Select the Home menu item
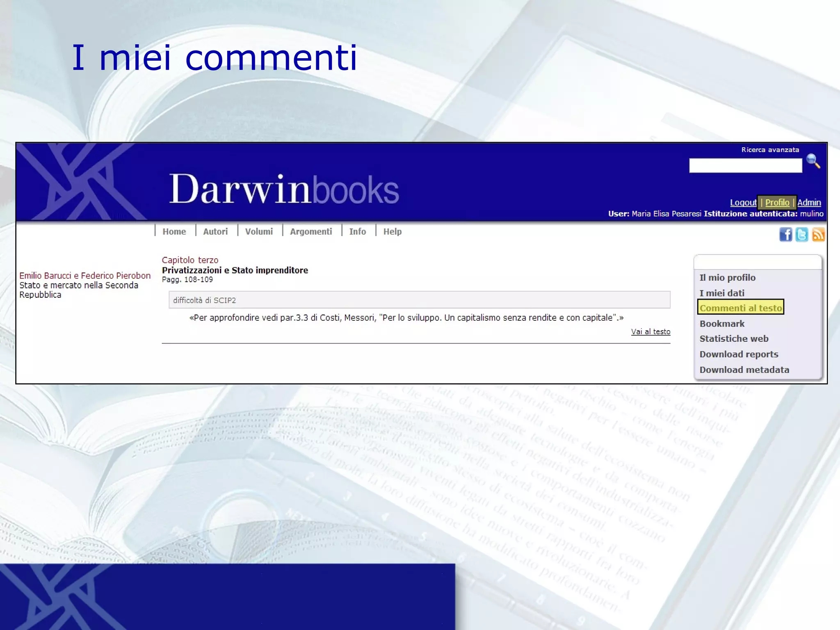Viewport: 840px width, 630px height. click(174, 231)
